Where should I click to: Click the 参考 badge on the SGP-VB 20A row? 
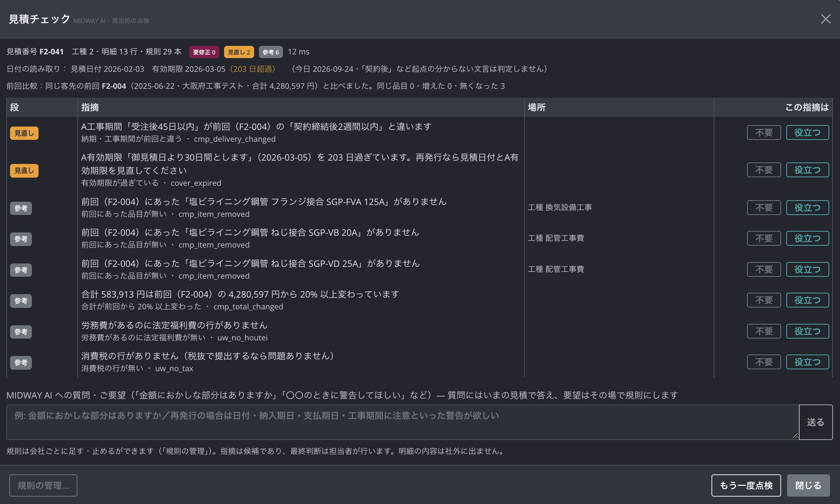21,239
